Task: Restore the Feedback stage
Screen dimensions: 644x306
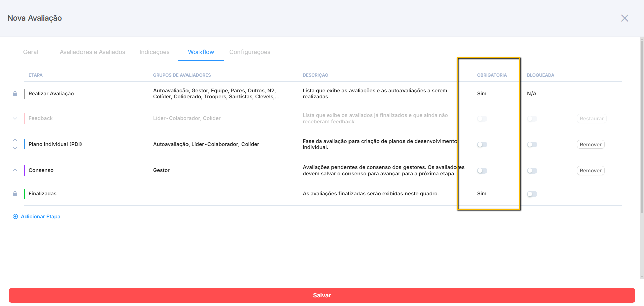Action: (x=591, y=119)
